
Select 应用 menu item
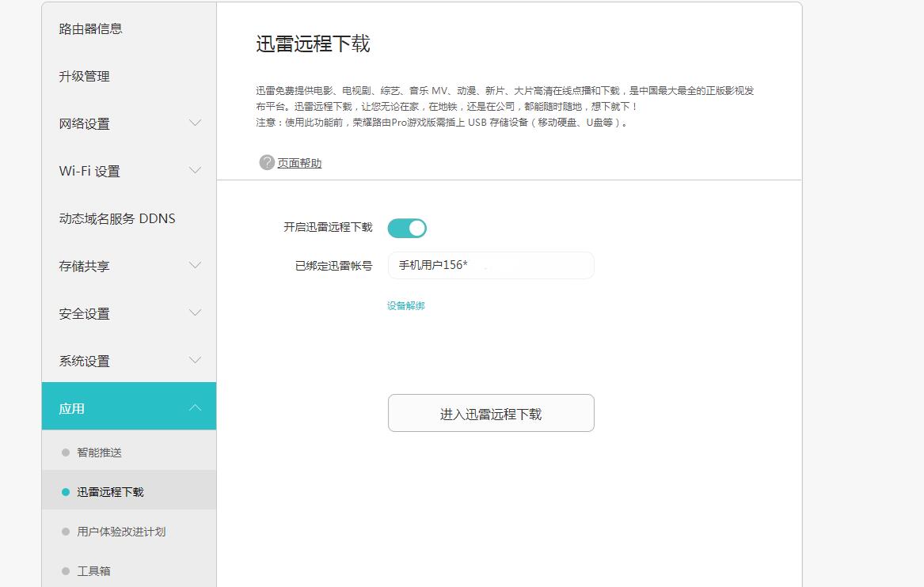[129, 407]
